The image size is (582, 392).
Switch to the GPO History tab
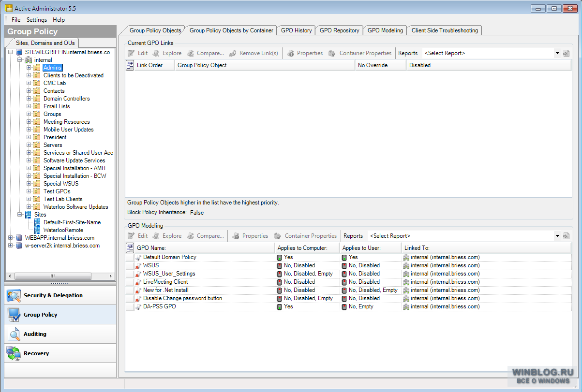point(296,30)
